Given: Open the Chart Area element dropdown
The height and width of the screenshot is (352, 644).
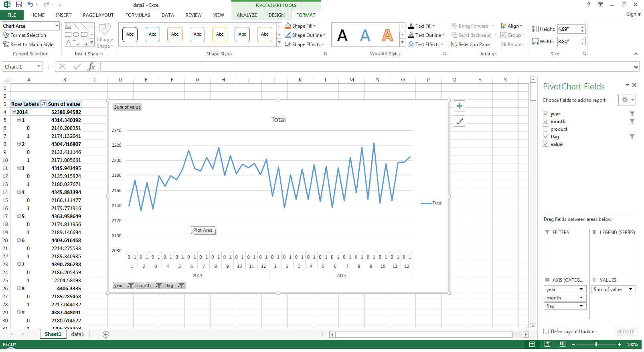Looking at the screenshot, I should coord(57,26).
